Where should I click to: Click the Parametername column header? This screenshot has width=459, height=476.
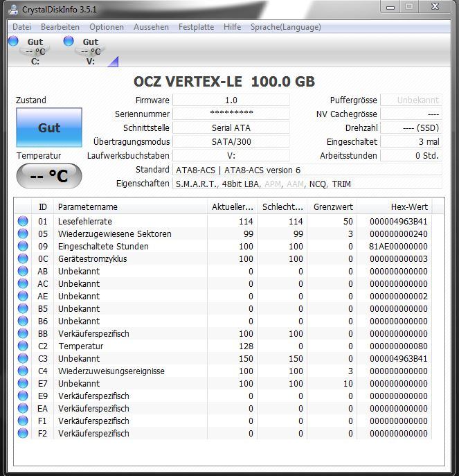point(130,207)
